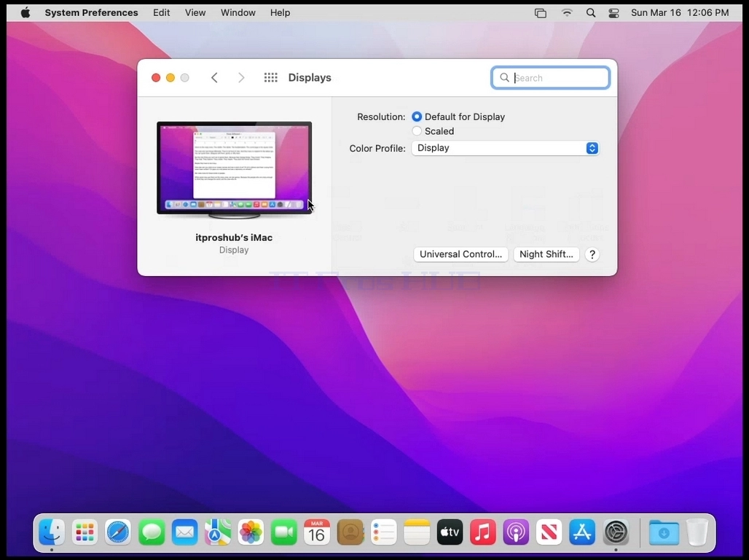
Task: Open Spotlight search magnifier in the menu bar
Action: point(591,13)
